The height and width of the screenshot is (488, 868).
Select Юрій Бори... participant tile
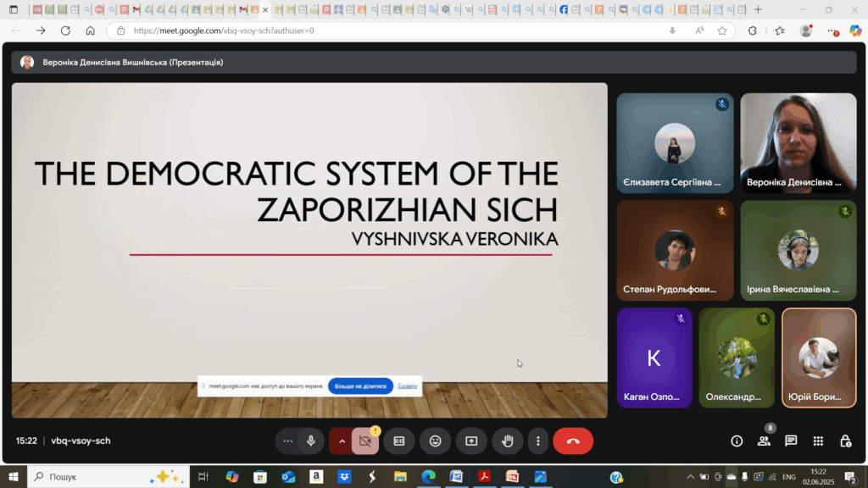[x=819, y=358]
